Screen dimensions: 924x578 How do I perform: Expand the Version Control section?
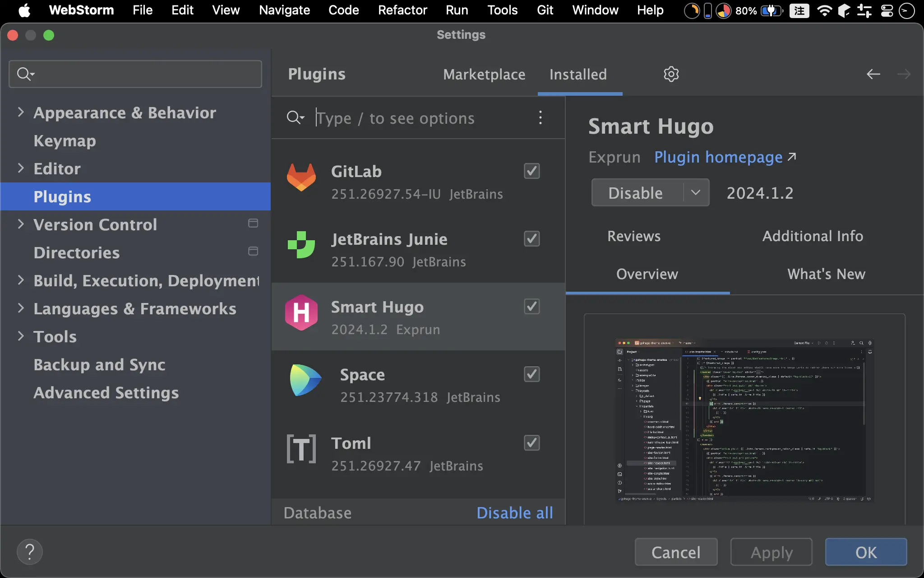[x=20, y=224]
